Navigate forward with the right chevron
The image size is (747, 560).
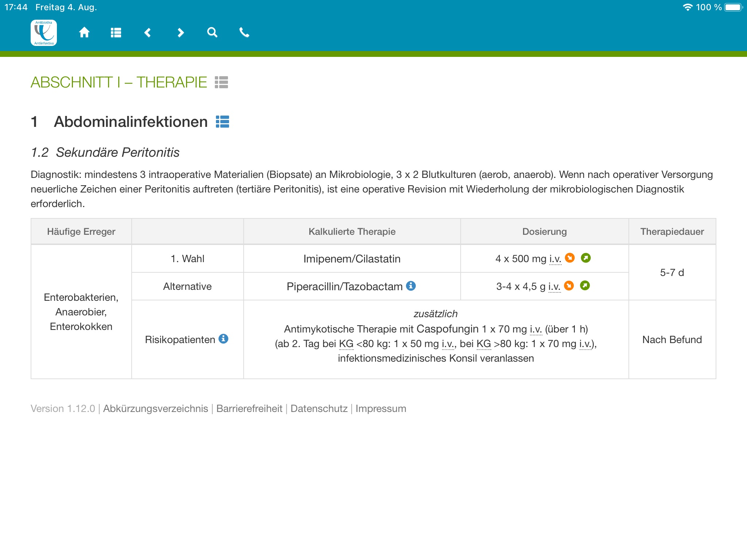(x=180, y=33)
